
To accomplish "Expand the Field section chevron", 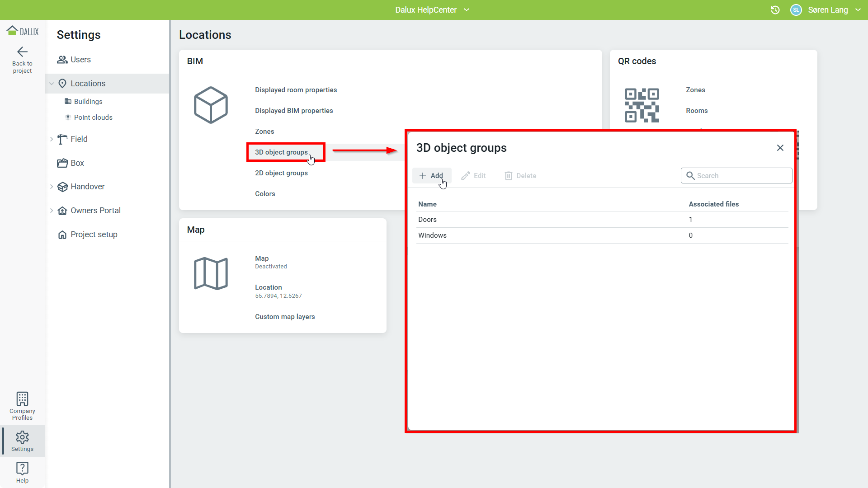I will [x=52, y=139].
